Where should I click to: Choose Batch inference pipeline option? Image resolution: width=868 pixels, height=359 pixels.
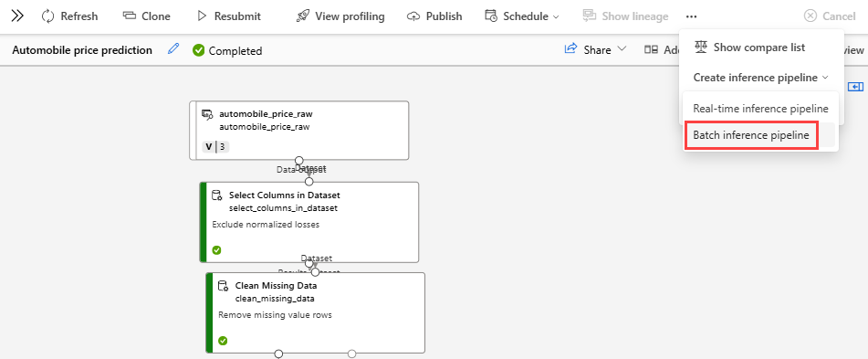[x=751, y=135]
